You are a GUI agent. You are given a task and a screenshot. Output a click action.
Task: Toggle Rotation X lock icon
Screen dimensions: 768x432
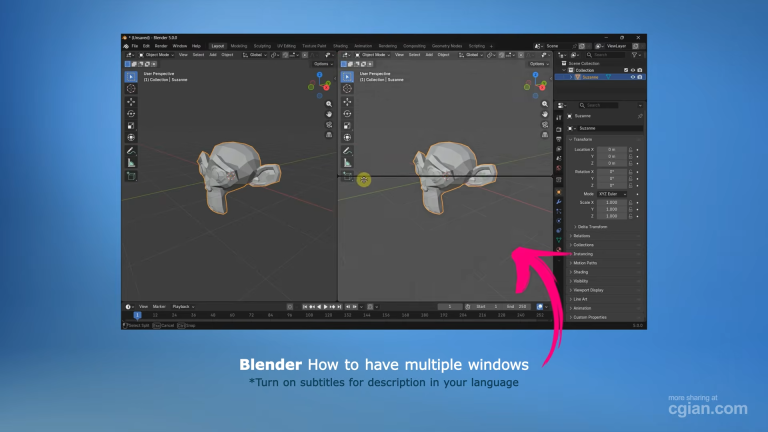click(x=630, y=172)
